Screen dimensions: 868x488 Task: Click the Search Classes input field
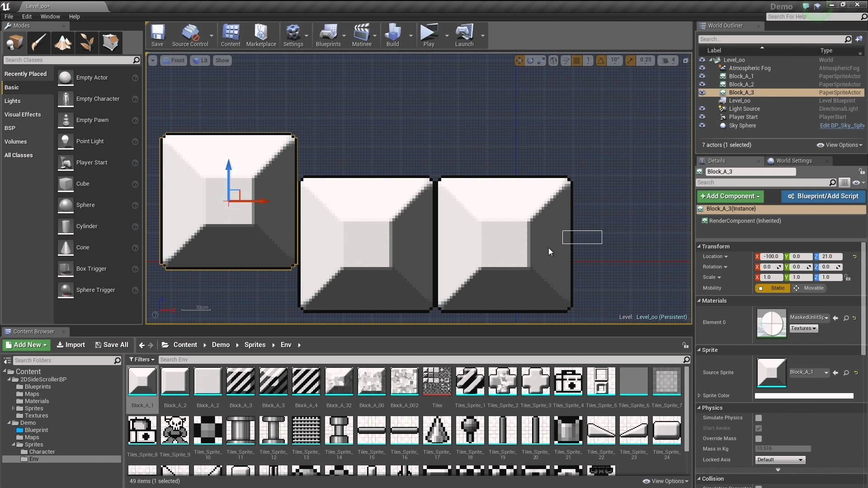point(72,60)
